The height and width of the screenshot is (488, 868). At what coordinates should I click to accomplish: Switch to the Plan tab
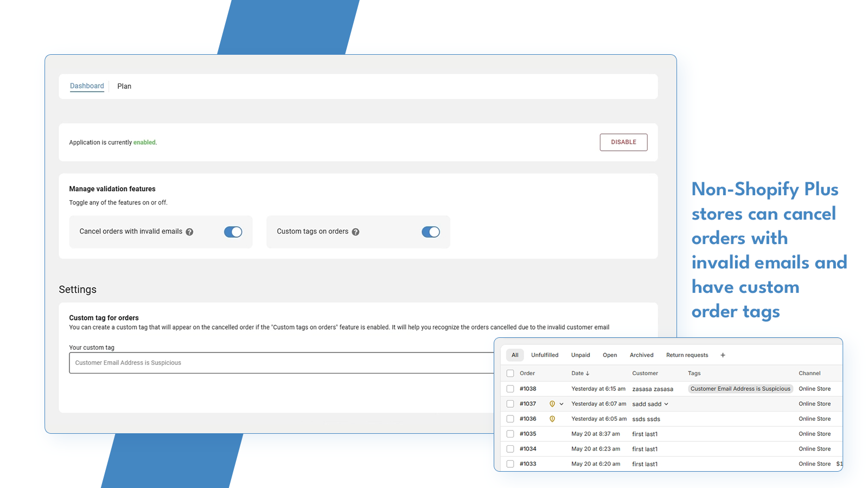[124, 86]
